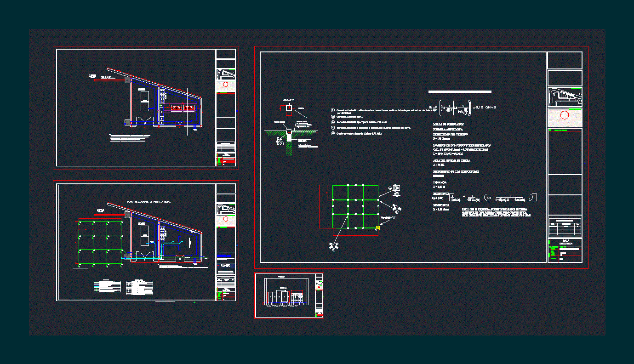This screenshot has height=364, width=634.
Task: Select the left red transformer in the top-left sheet
Action: click(x=176, y=108)
